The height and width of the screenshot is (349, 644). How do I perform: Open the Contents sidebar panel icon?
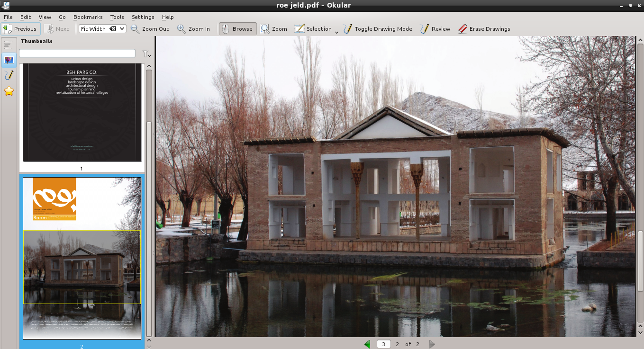(x=9, y=45)
